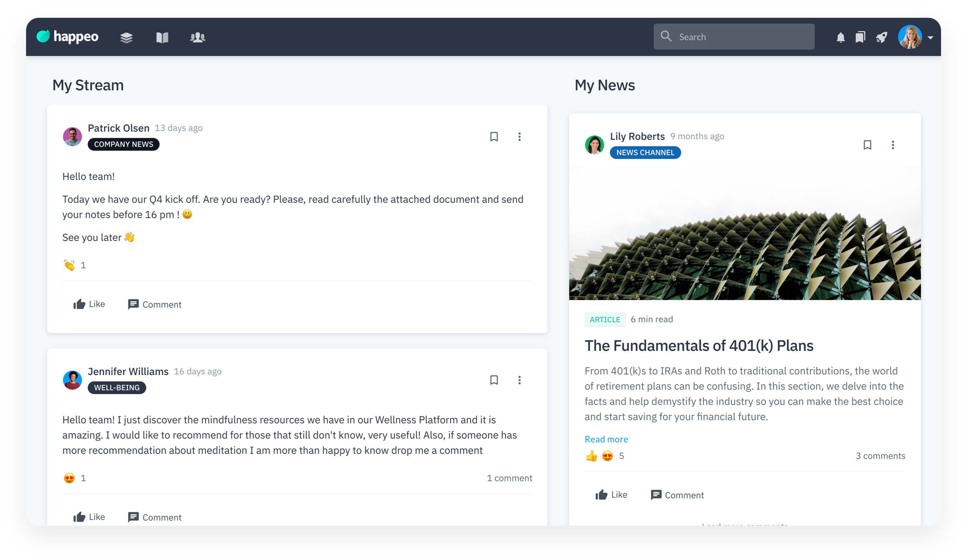The height and width of the screenshot is (560, 969).
Task: Open the COMPANY NEWS channel tag
Action: click(124, 144)
